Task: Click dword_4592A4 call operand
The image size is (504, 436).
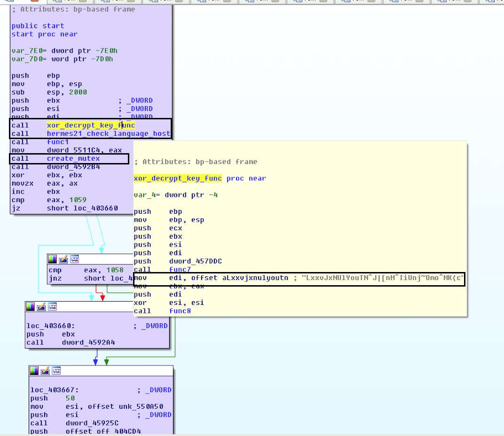Action: [88, 343]
